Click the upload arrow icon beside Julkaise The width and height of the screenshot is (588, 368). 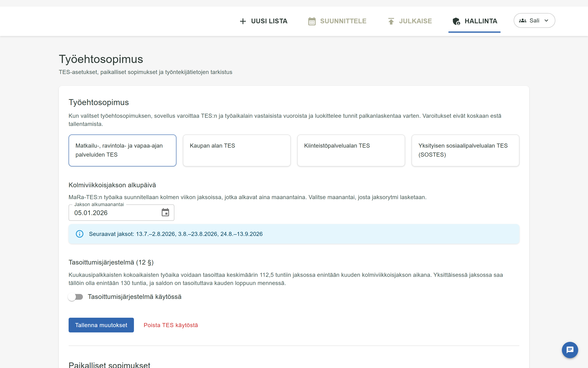click(391, 21)
